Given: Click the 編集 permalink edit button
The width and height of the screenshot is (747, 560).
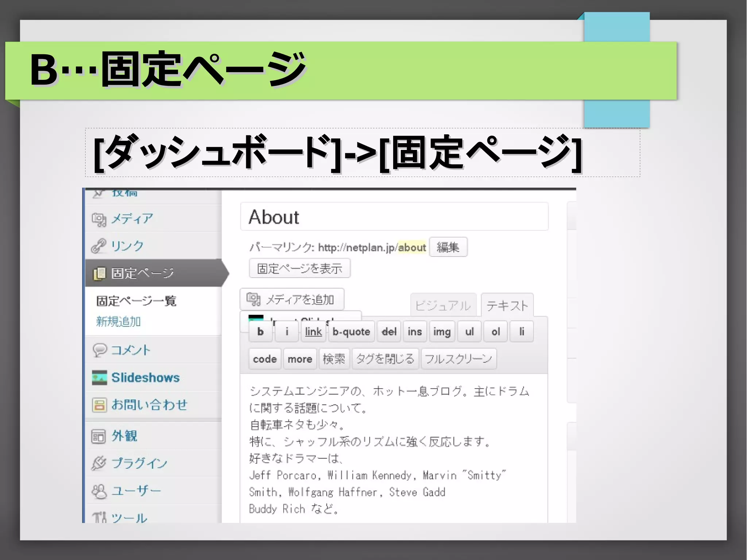Looking at the screenshot, I should (448, 247).
